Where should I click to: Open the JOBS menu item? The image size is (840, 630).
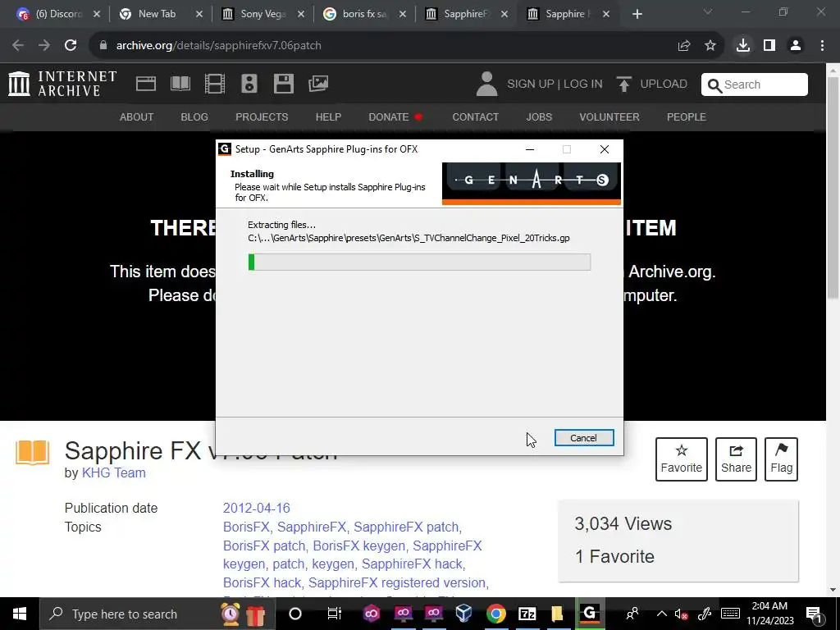coord(539,116)
